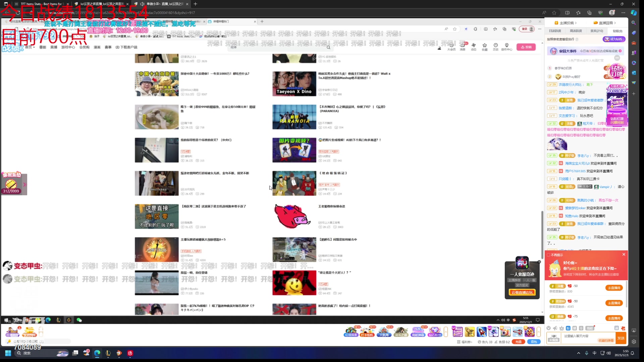644x362 pixels.
Task: Add a site with sidebar plus icon
Action: 634,94
